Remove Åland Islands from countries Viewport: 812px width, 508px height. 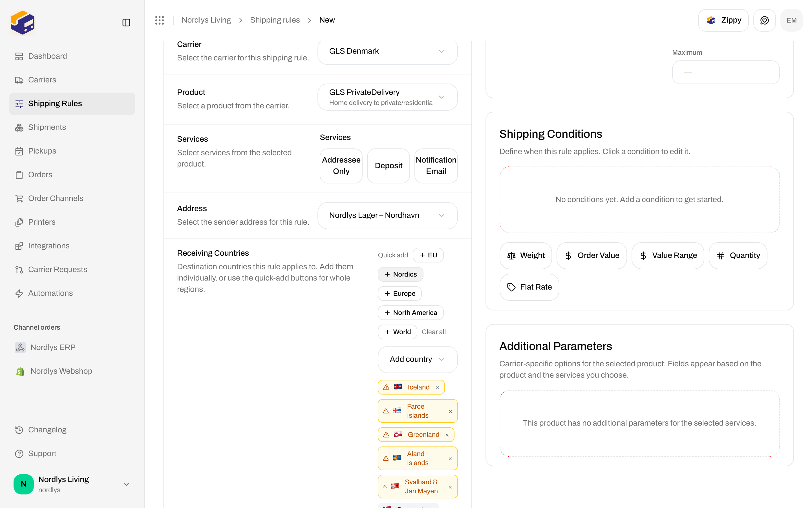click(x=450, y=459)
